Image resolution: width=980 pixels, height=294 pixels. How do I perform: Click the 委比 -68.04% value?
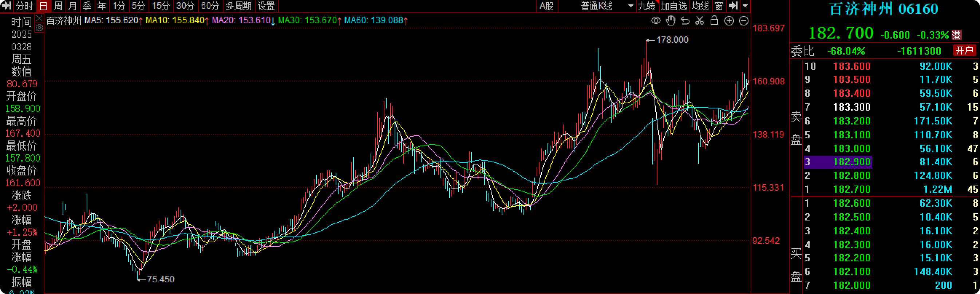[846, 51]
